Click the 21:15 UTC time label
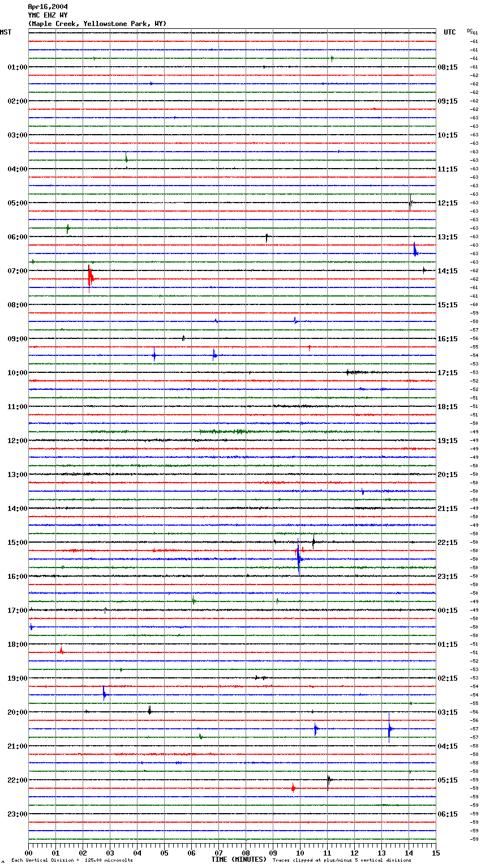Image resolution: width=481 pixels, height=868 pixels. click(x=448, y=509)
